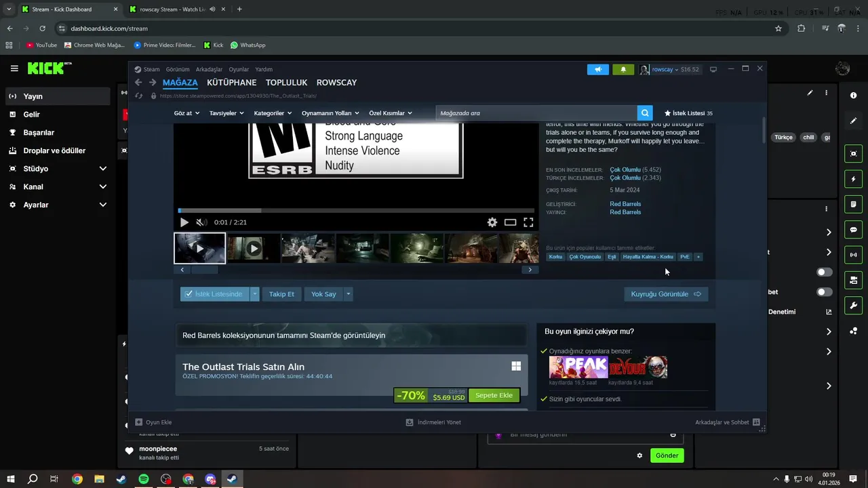Click the Sepete Ekle button
This screenshot has height=488, width=868.
tap(494, 395)
